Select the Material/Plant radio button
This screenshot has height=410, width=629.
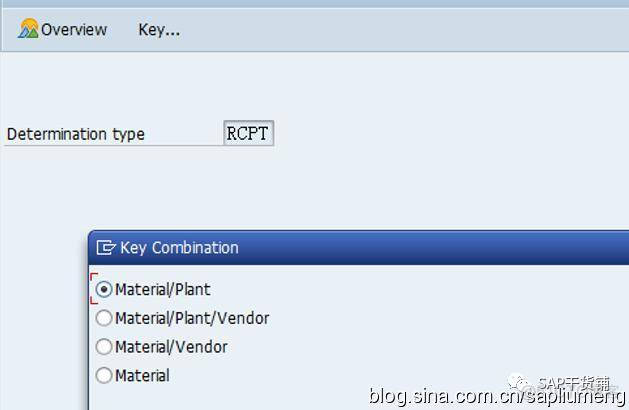[104, 289]
